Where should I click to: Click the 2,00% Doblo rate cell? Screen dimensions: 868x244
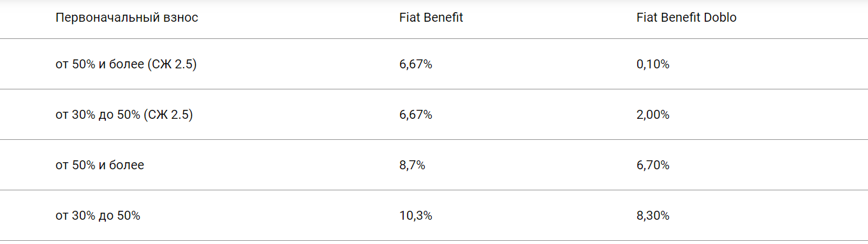[653, 115]
